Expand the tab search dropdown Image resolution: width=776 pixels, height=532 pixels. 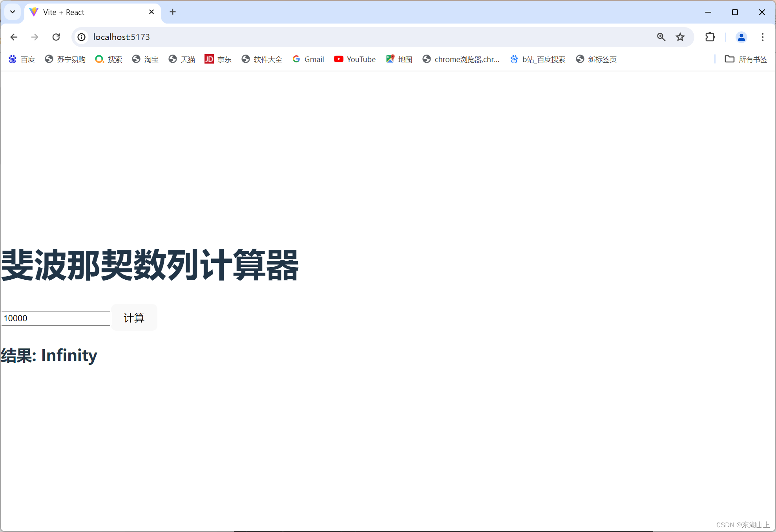coord(13,12)
